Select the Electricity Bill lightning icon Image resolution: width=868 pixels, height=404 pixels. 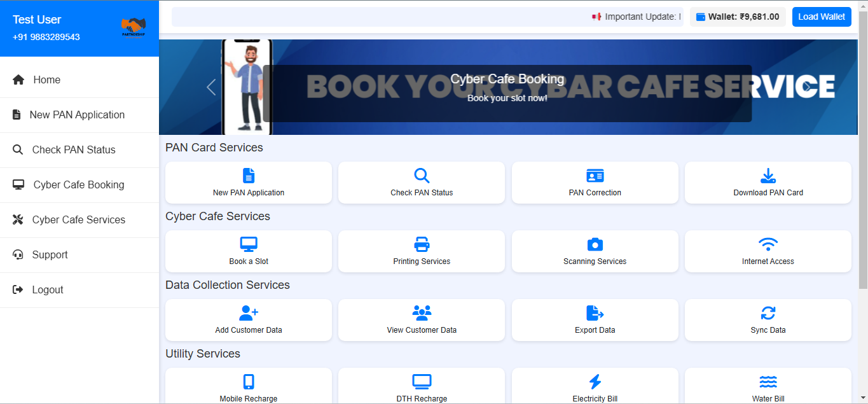(595, 382)
